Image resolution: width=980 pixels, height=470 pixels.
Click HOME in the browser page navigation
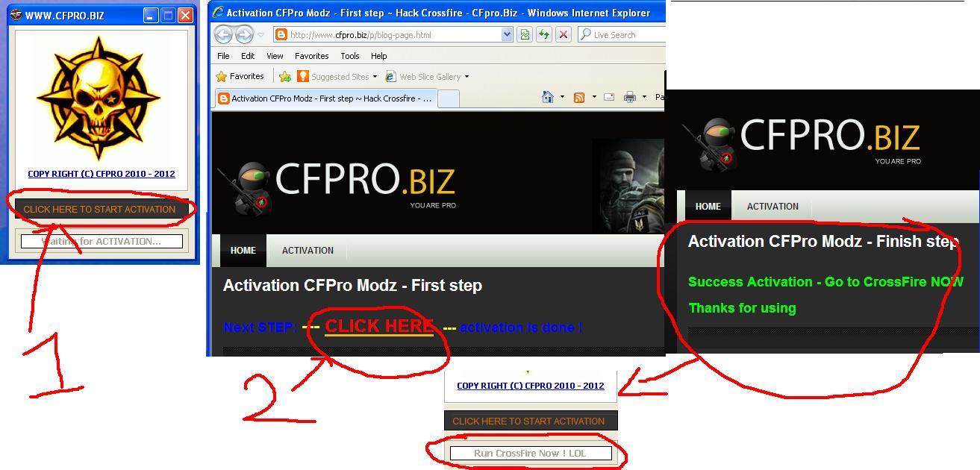(243, 251)
